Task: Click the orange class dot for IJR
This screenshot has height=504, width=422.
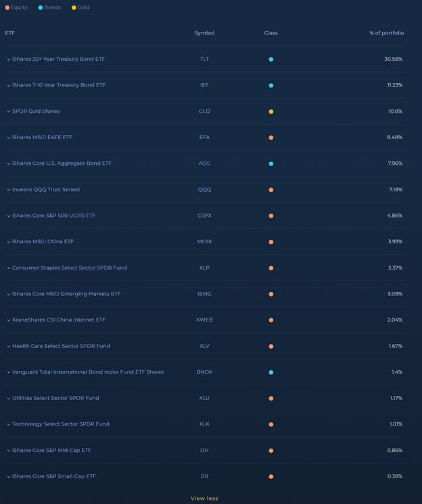Action: pyautogui.click(x=271, y=477)
